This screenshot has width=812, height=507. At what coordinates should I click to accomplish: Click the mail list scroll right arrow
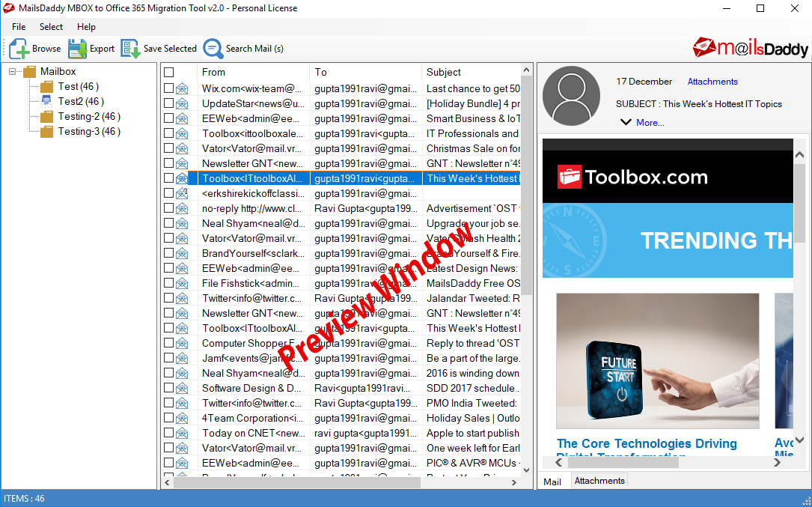coord(513,482)
